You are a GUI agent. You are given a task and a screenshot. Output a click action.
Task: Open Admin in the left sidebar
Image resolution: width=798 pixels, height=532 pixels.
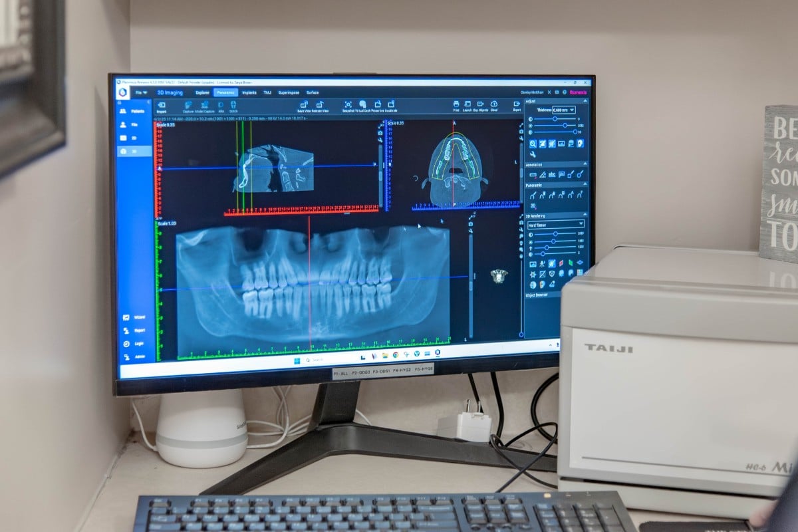click(x=134, y=356)
